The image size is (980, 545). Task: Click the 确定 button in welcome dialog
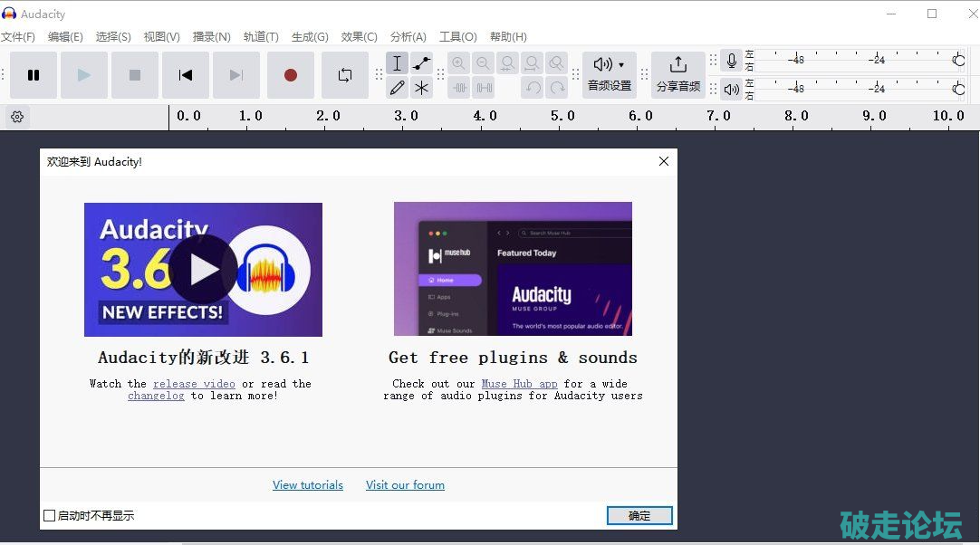[639, 516]
